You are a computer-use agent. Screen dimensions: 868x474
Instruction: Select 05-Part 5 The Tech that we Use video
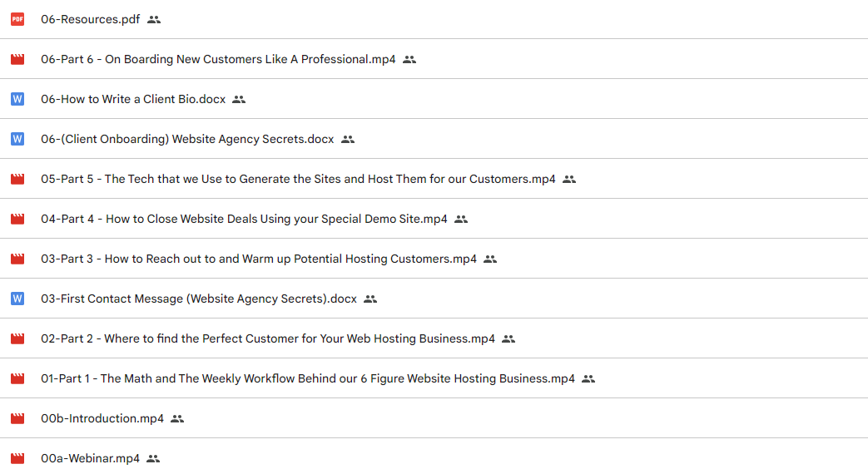[298, 179]
